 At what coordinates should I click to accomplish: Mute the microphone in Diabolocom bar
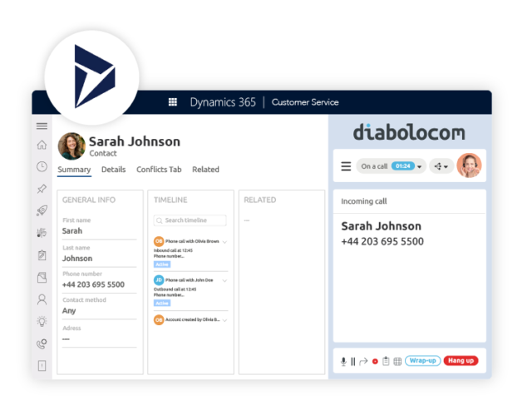(343, 361)
